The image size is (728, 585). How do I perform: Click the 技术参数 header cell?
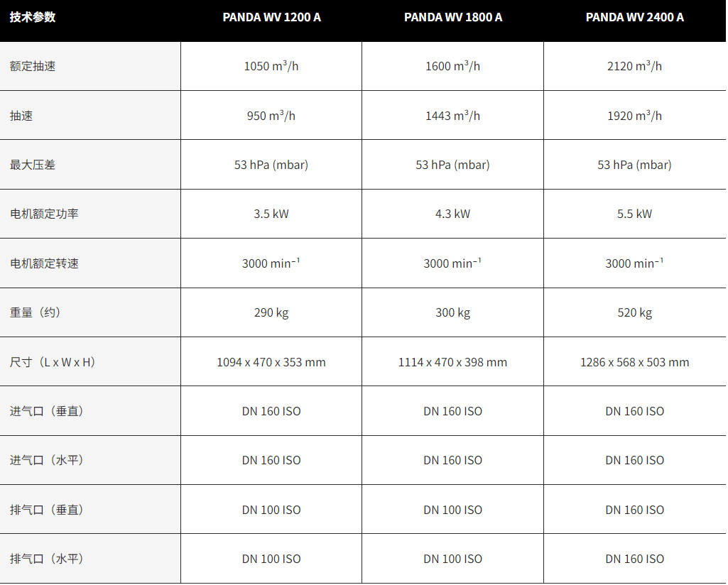click(x=33, y=17)
